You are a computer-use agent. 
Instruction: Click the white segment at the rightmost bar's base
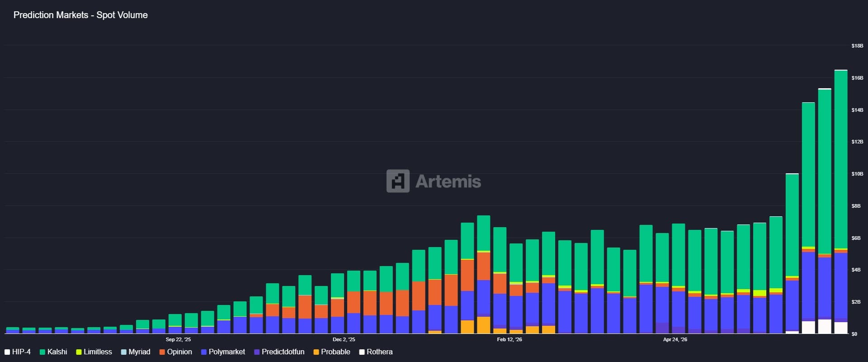(841, 328)
